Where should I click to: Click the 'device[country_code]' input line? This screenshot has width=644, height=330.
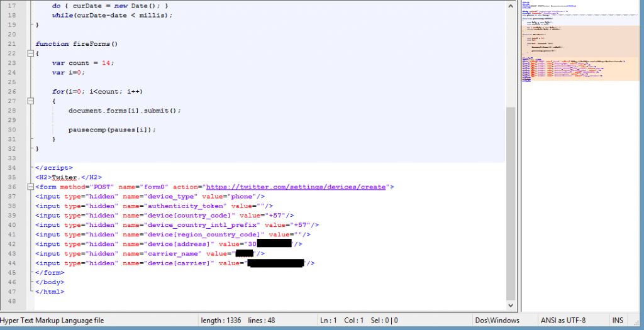165,216
